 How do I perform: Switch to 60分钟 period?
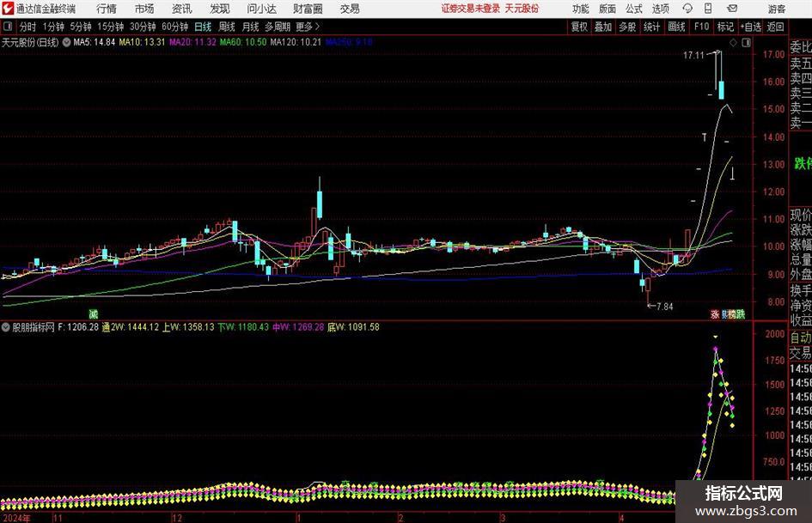(x=175, y=27)
